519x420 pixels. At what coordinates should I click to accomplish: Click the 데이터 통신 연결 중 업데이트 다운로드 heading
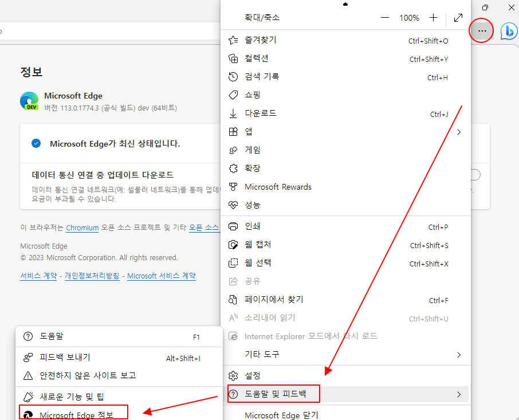(103, 175)
